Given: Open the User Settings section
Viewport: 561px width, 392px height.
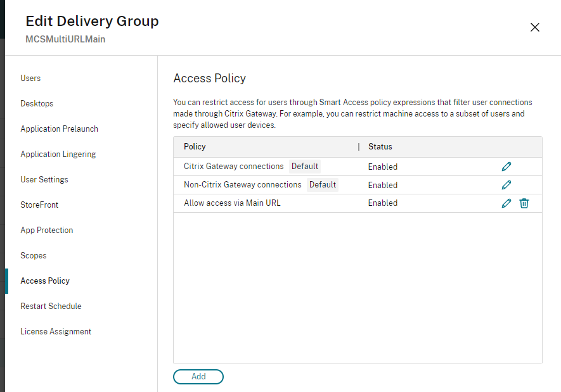Looking at the screenshot, I should 44,179.
